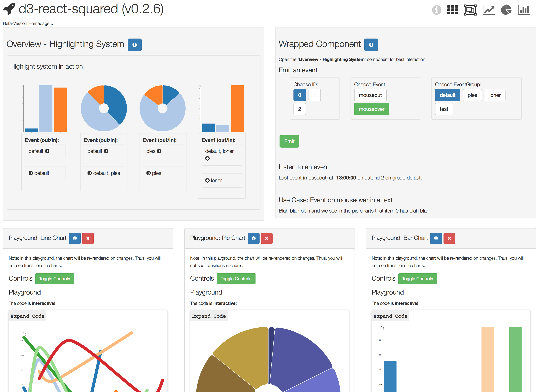The image size is (540, 392).
Task: Click the rocket logo icon
Action: click(9, 9)
